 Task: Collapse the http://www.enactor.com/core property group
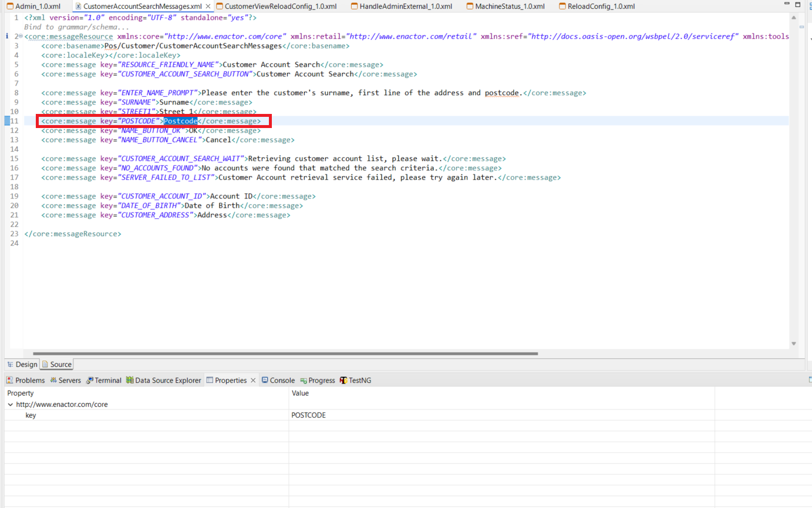coord(9,405)
